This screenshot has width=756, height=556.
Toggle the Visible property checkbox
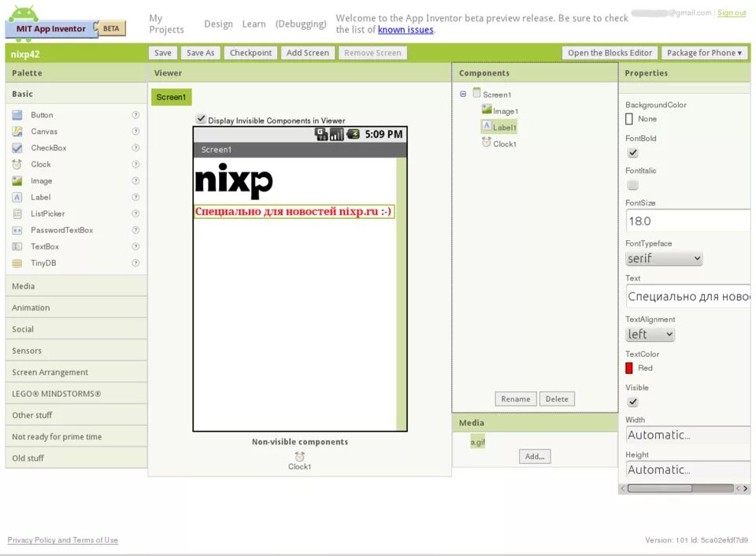[x=632, y=402]
